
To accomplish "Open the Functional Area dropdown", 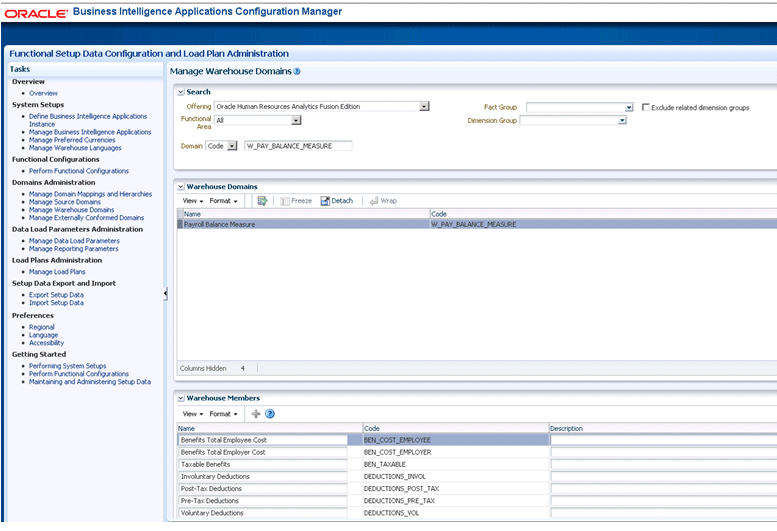I will point(296,120).
